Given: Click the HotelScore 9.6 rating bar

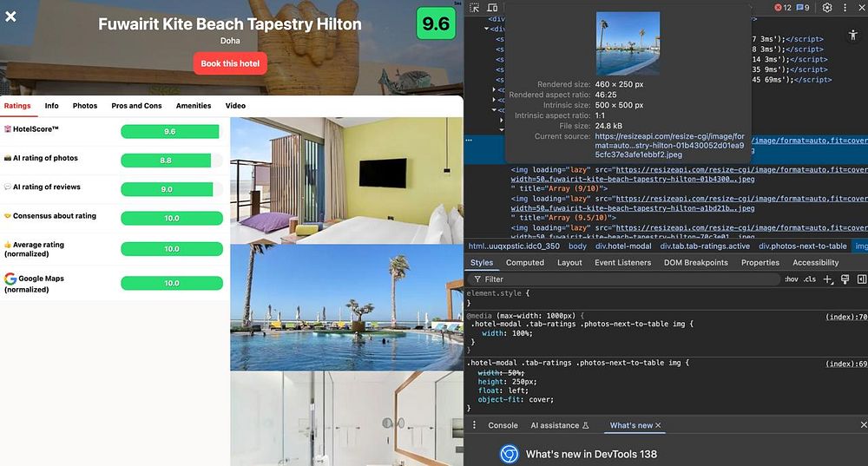Looking at the screenshot, I should coord(170,132).
